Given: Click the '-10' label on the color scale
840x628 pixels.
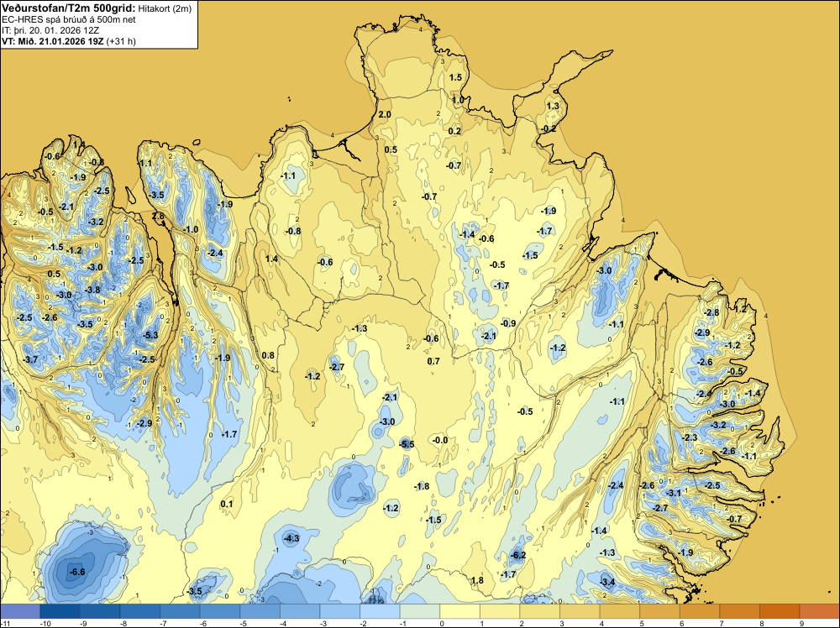Looking at the screenshot, I should (45, 623).
